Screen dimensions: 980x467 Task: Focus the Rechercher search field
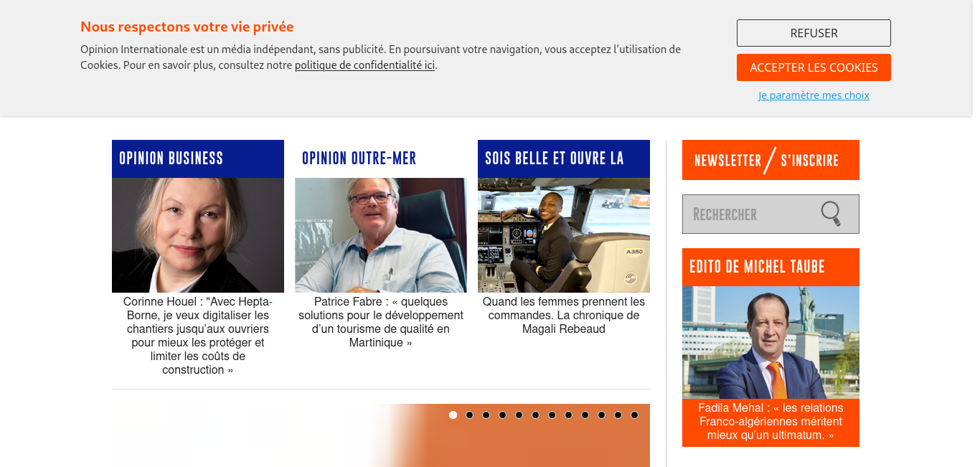click(749, 214)
